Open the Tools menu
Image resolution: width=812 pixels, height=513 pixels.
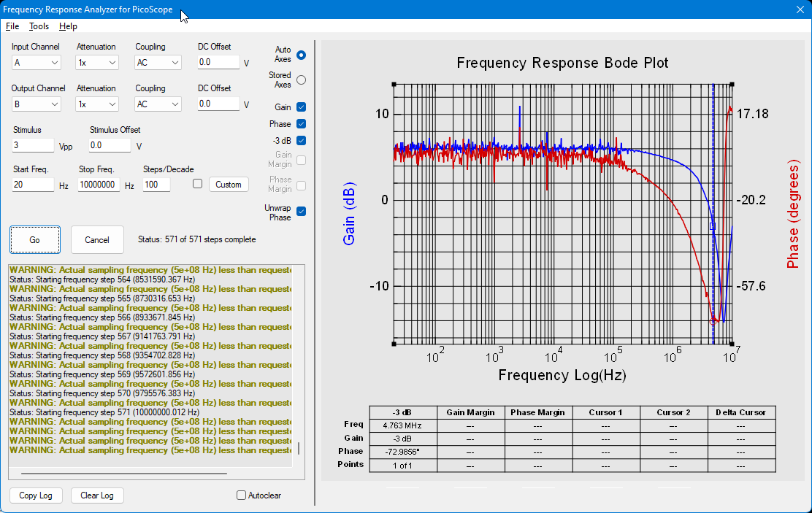pos(39,26)
